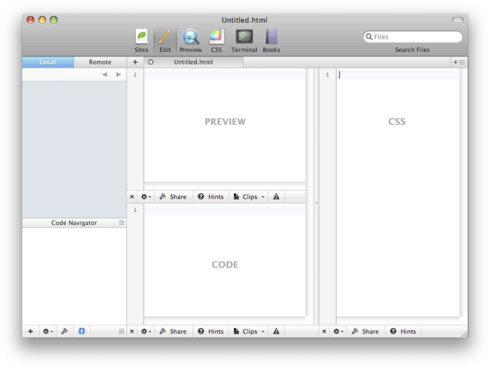Click Share in the preview pane bar
This screenshot has width=490, height=368.
pyautogui.click(x=173, y=197)
